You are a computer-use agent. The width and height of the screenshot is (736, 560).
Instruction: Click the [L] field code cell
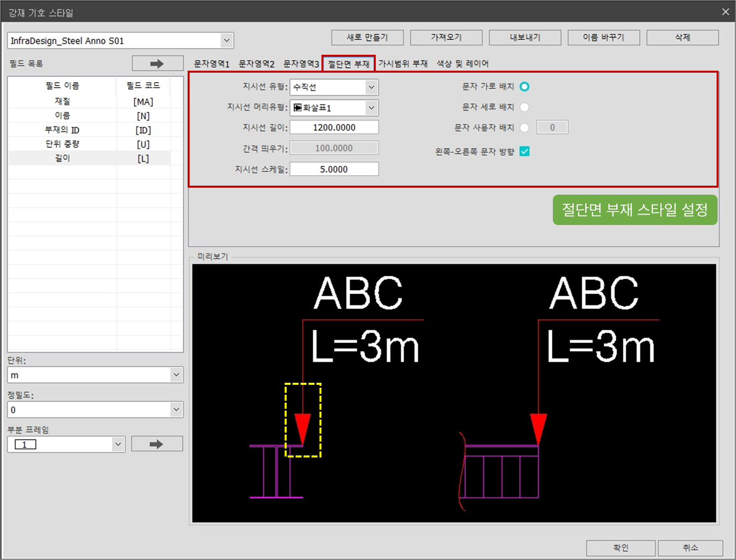(x=143, y=158)
